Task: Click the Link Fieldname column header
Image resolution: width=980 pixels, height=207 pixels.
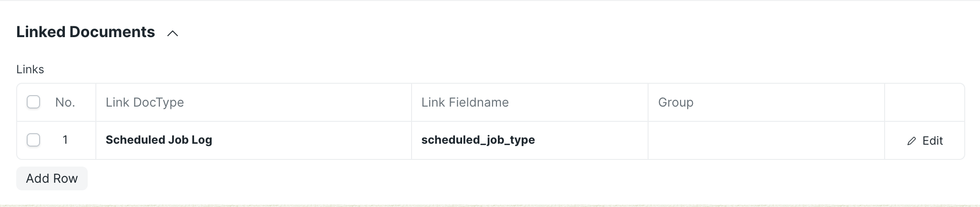Action: 464,102
